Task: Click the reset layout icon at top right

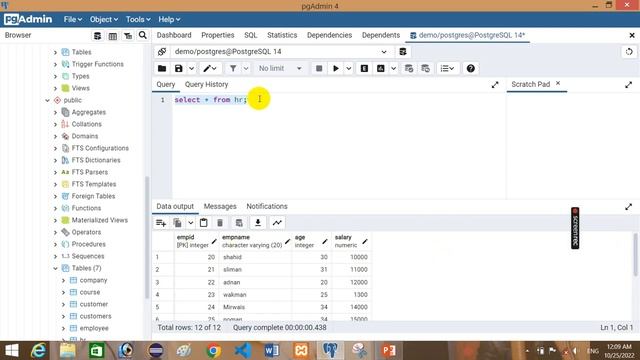Action: click(x=629, y=52)
